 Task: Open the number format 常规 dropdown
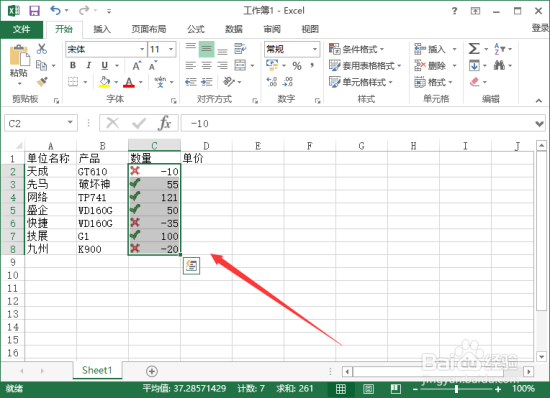[x=315, y=49]
